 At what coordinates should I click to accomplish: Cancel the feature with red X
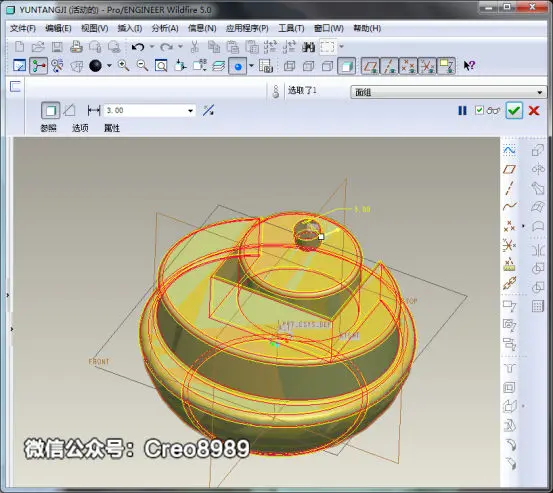[x=534, y=111]
